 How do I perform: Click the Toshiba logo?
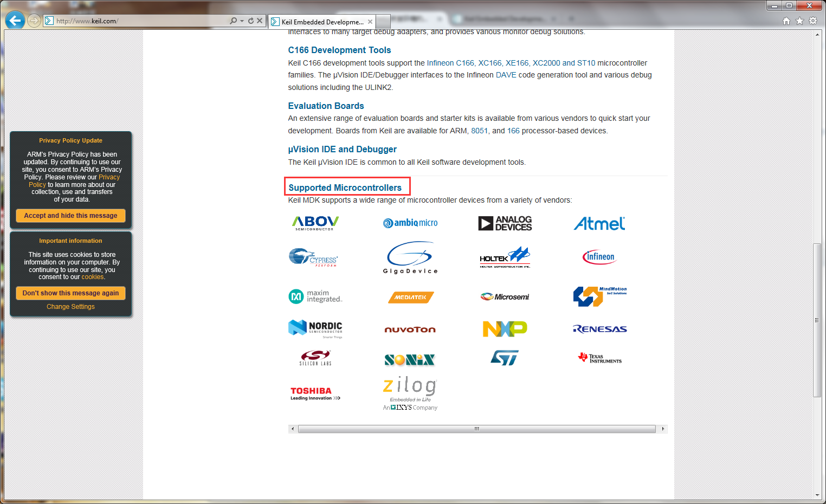click(x=315, y=393)
